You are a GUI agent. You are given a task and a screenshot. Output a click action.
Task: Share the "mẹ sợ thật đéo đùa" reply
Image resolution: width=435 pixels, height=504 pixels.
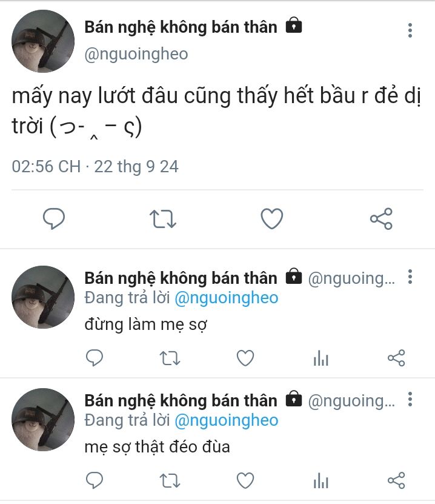point(396,481)
